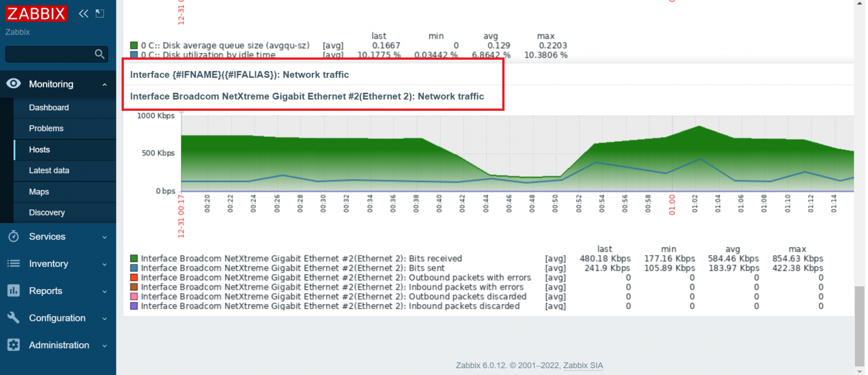Viewport: 868px width, 375px height.
Task: Open the Discovery menu item
Action: coord(47,212)
